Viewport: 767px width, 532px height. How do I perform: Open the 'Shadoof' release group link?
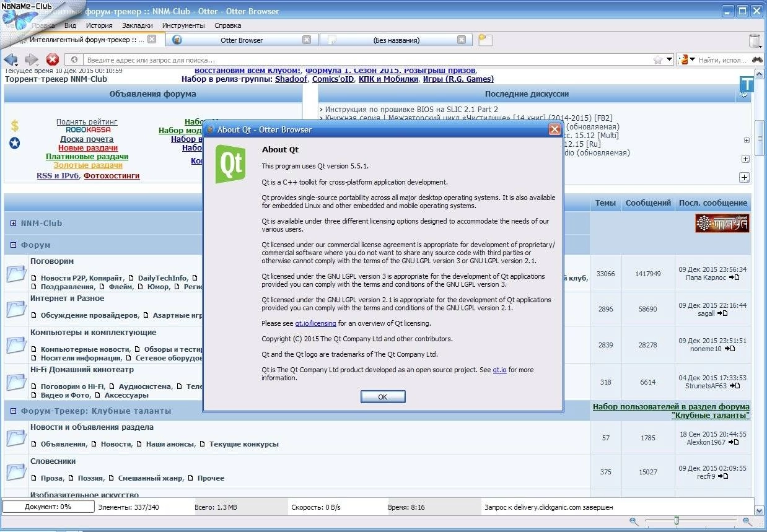click(x=291, y=79)
